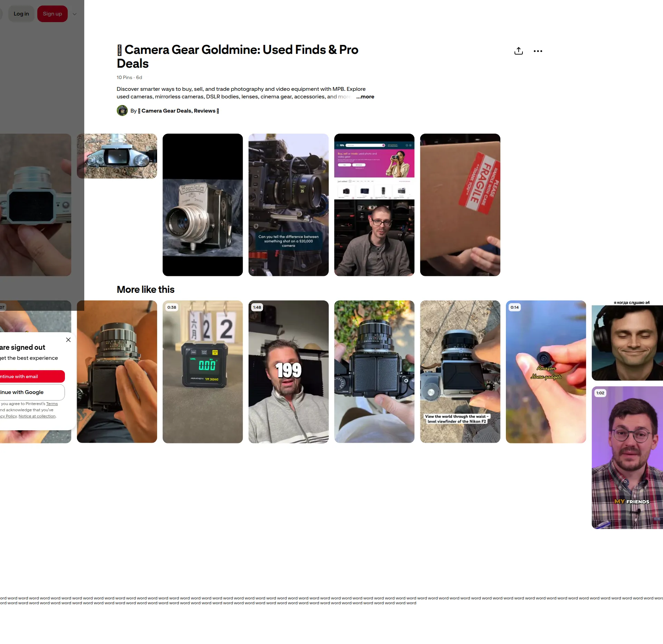Open the teal camera in hand pin
This screenshot has width=663, height=644.
click(x=36, y=205)
